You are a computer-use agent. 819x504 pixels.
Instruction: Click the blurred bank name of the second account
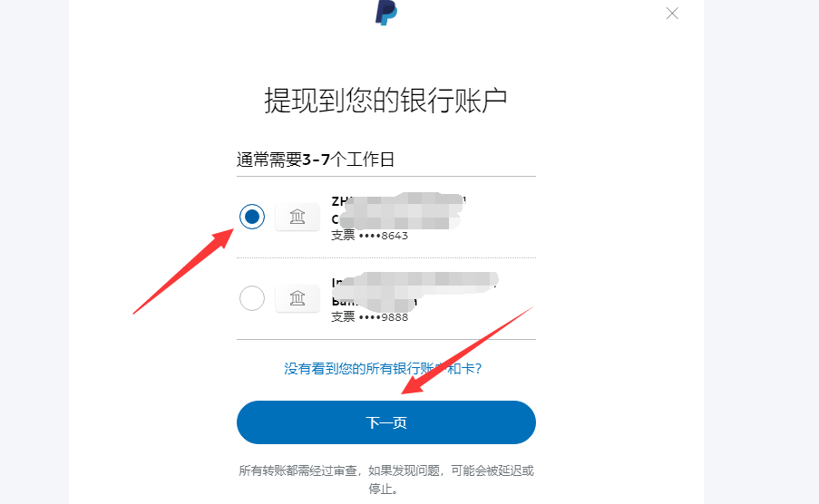tap(414, 292)
